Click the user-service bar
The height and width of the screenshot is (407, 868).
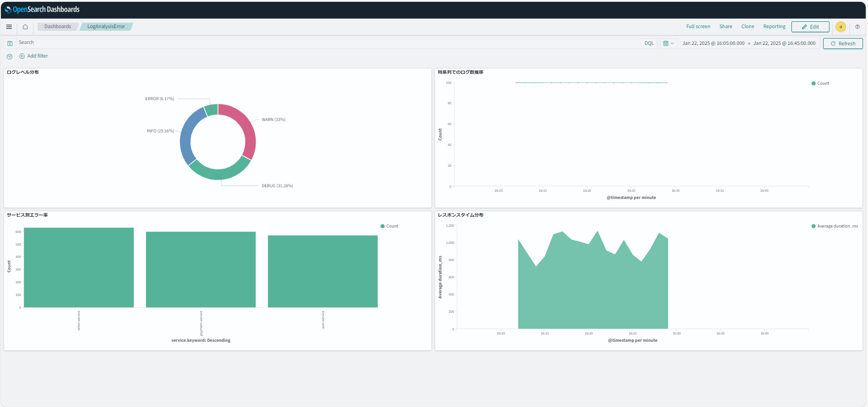(323, 271)
